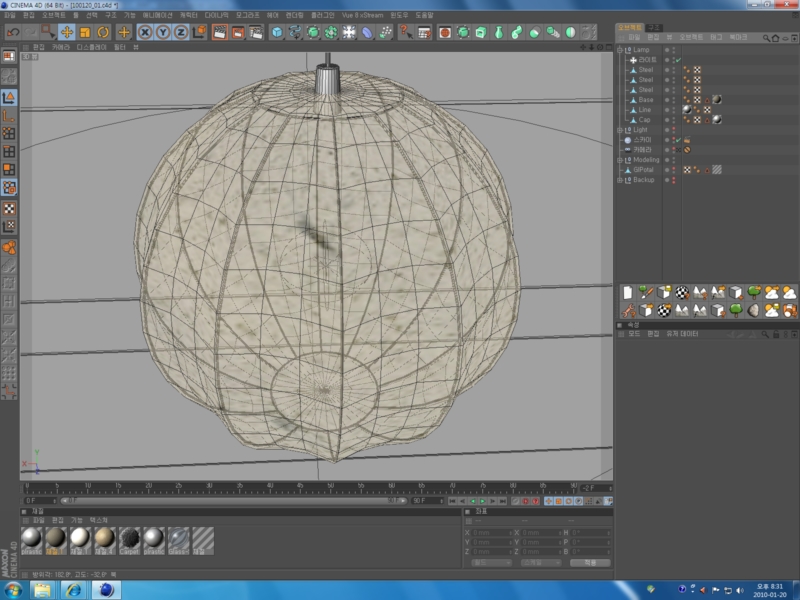This screenshot has height=600, width=800.
Task: Click the particle emitter icon
Action: click(x=386, y=33)
